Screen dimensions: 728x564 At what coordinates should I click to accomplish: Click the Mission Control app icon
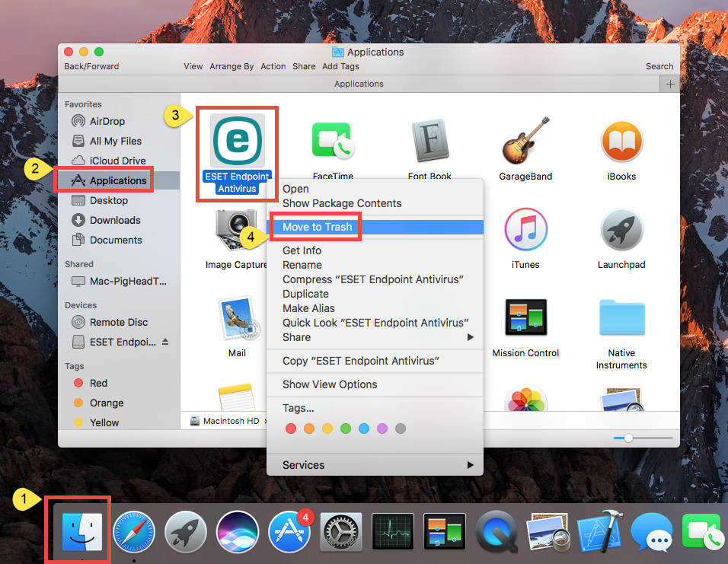[525, 315]
